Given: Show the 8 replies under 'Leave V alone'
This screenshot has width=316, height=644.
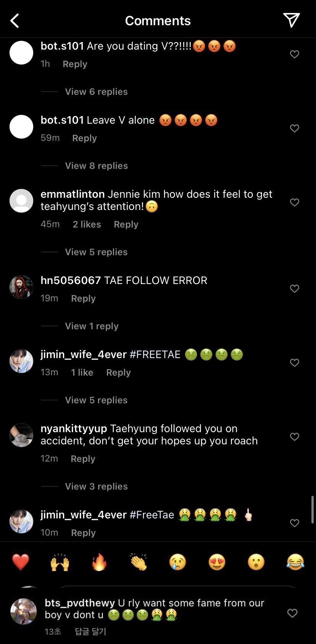Looking at the screenshot, I should (96, 166).
